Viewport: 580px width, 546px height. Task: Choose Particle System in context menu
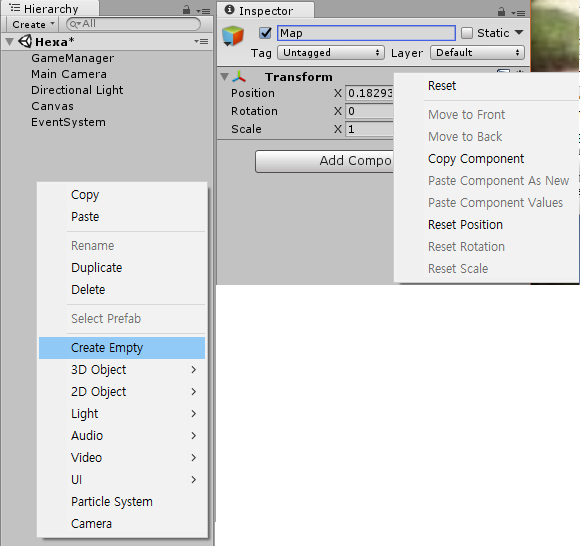[122, 502]
